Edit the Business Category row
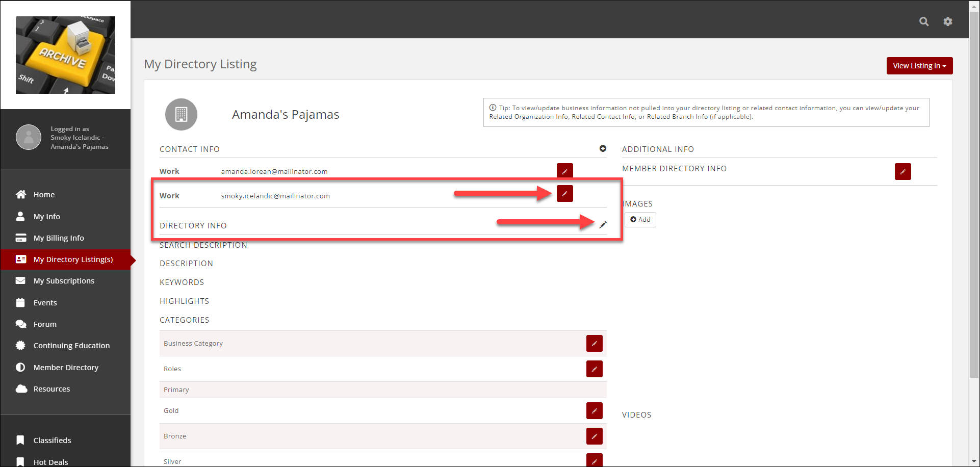 pos(594,344)
